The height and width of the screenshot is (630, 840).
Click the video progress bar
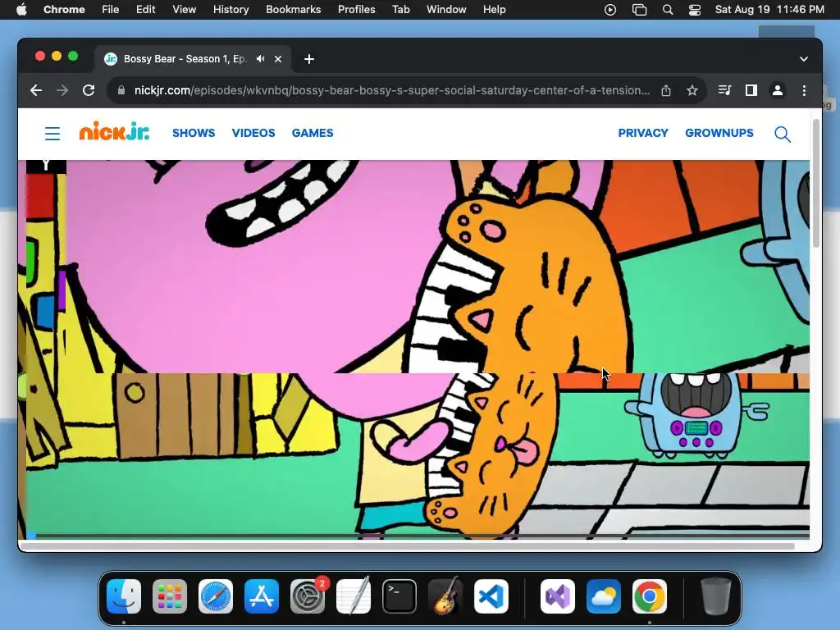pyautogui.click(x=418, y=535)
